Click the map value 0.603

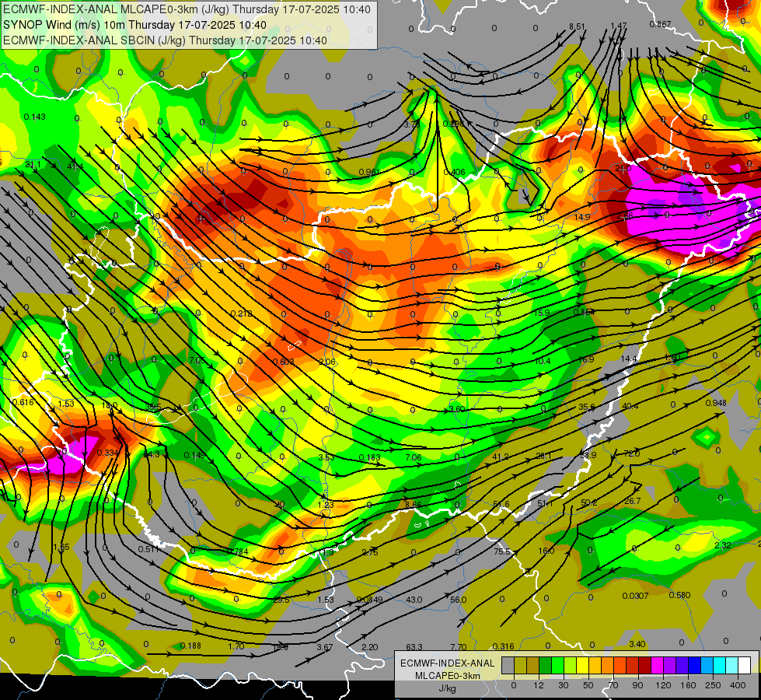point(284,362)
